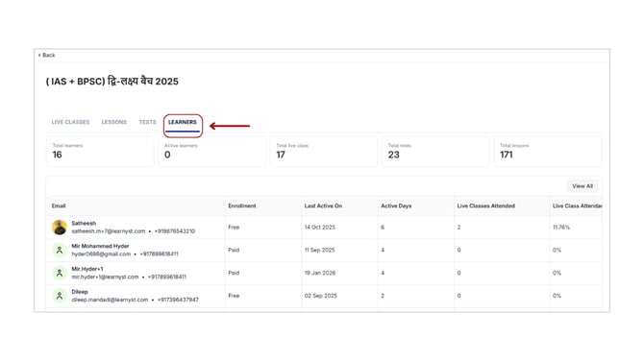
Task: Click the View All button
Action: coord(582,186)
